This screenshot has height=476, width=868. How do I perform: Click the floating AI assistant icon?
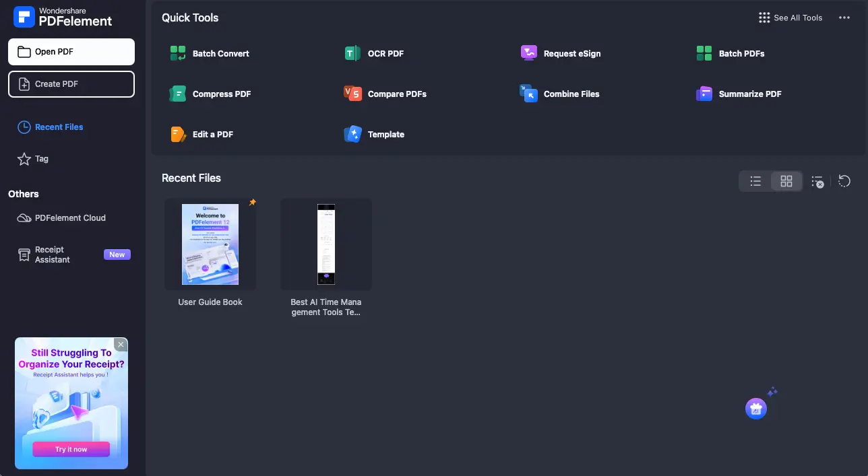756,408
